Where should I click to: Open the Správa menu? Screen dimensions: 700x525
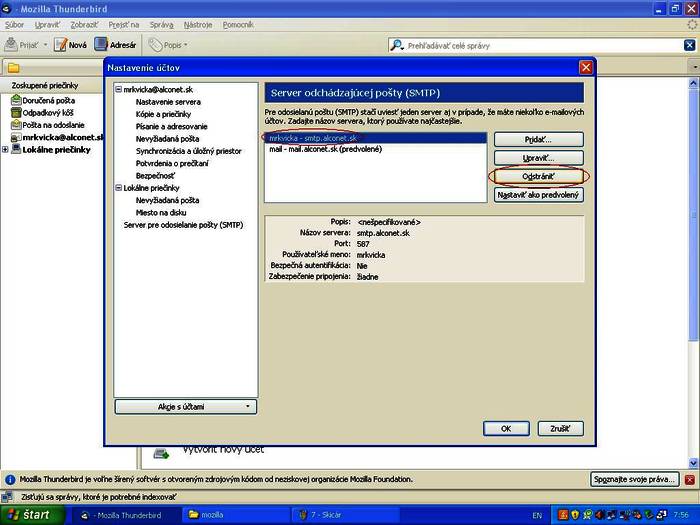click(x=161, y=25)
